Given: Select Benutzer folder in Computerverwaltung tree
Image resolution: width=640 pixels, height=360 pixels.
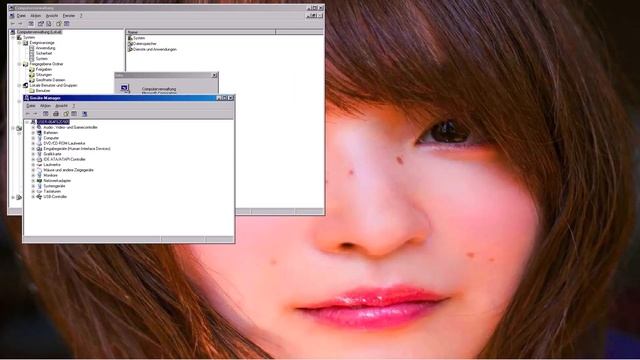Looking at the screenshot, I should click(43, 91).
